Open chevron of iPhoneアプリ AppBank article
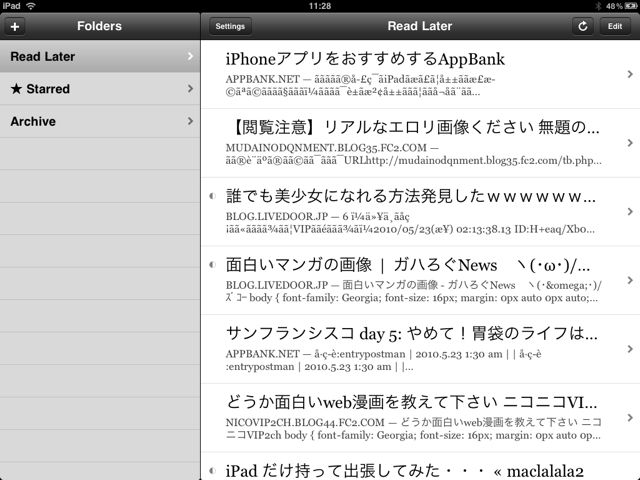This screenshot has height=480, width=640. tap(630, 74)
